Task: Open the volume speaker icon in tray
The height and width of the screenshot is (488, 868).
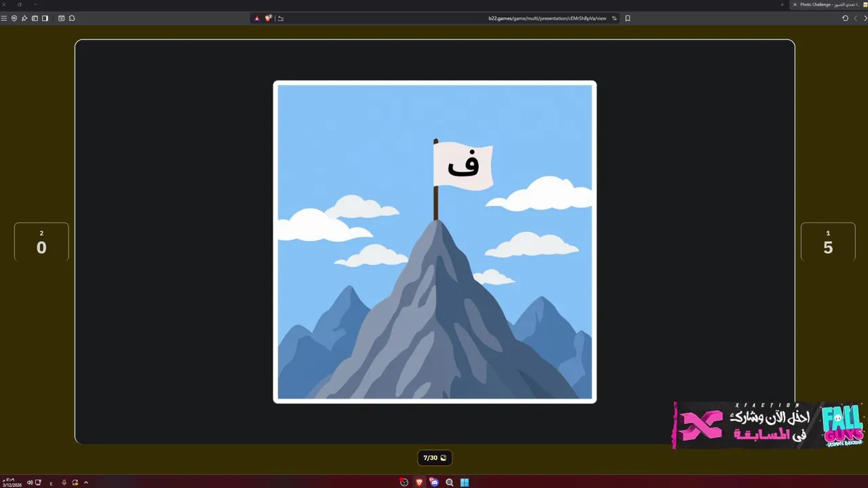Action: coord(30,483)
